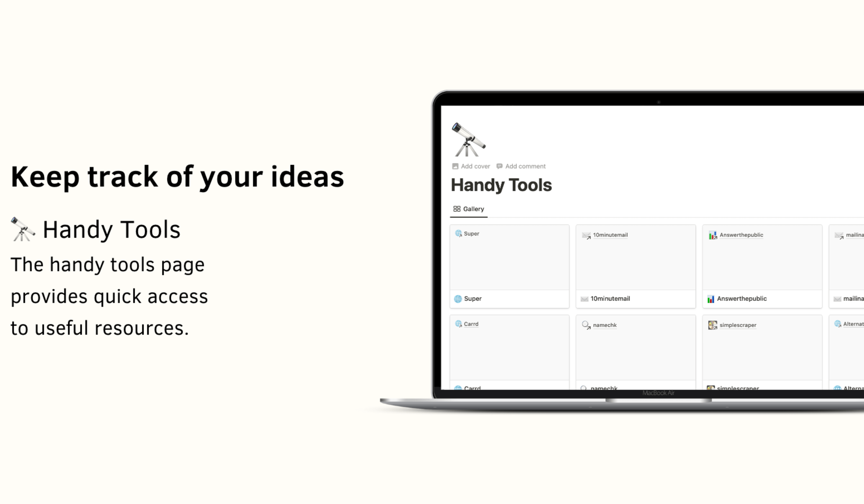Expand the Handy Tools database view
The image size is (864, 504).
tap(469, 208)
